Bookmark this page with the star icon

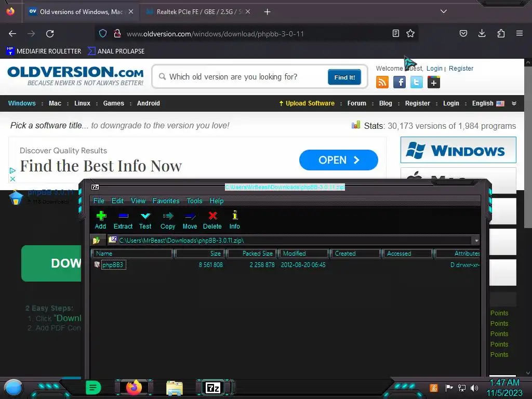pos(410,33)
